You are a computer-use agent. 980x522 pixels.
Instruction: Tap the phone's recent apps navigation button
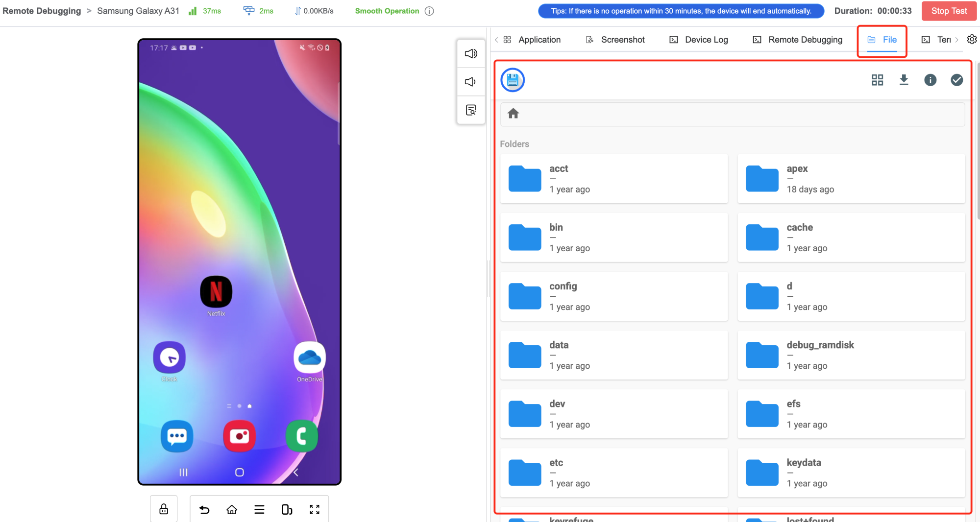[x=183, y=472]
